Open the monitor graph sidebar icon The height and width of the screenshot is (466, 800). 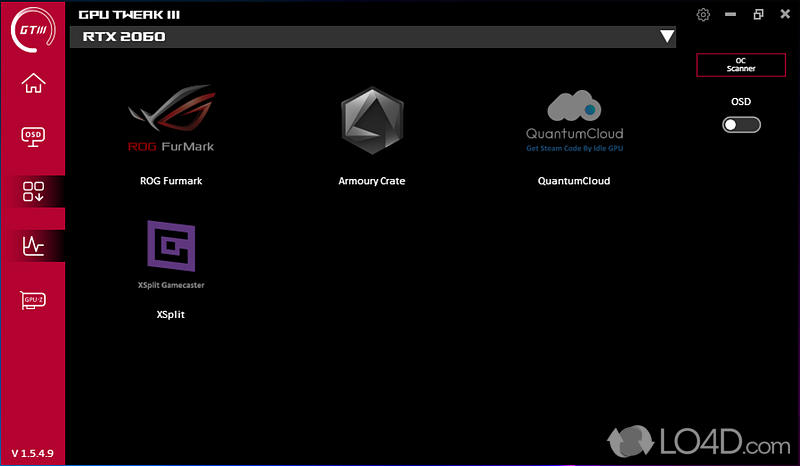click(33, 246)
